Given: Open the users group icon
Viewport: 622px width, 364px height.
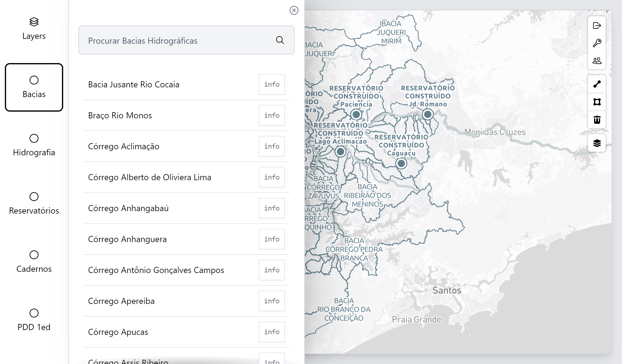Looking at the screenshot, I should (597, 61).
